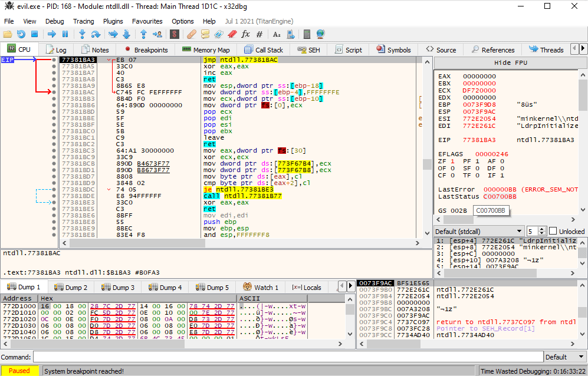This screenshot has width=588, height=376.
Task: Select the Watch 1 tab
Action: click(261, 287)
